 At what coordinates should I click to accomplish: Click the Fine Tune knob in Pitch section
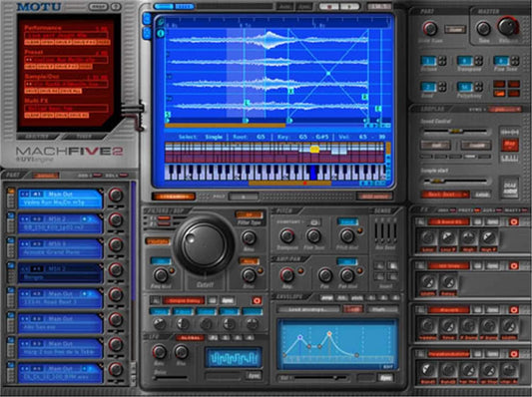tap(313, 235)
